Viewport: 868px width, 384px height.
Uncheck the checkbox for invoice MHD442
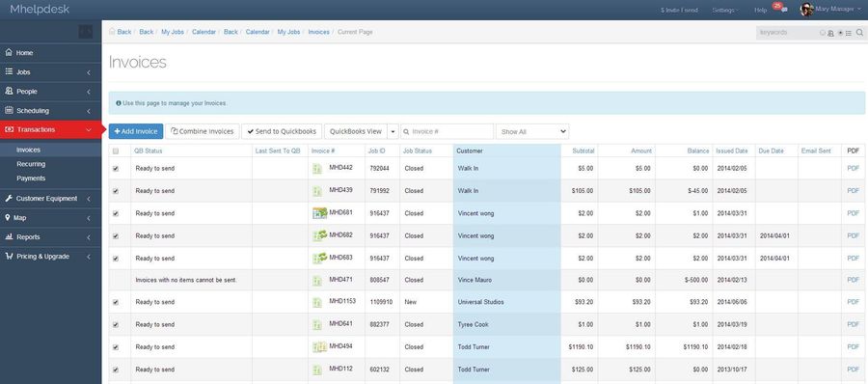tap(116, 169)
